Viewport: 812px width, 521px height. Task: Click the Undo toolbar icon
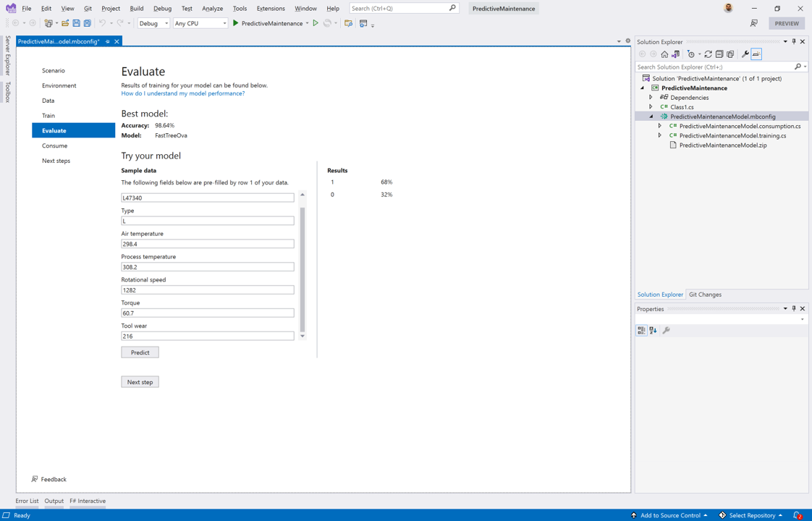[x=103, y=23]
